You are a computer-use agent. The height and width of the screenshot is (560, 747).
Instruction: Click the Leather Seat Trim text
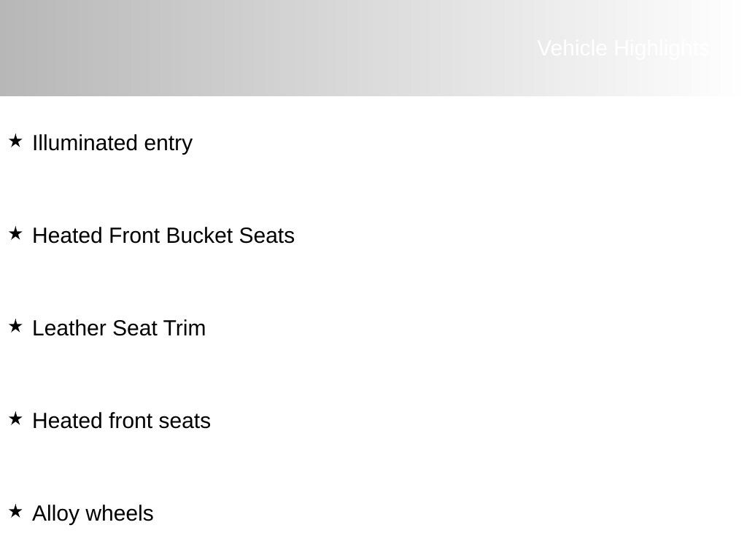click(119, 329)
